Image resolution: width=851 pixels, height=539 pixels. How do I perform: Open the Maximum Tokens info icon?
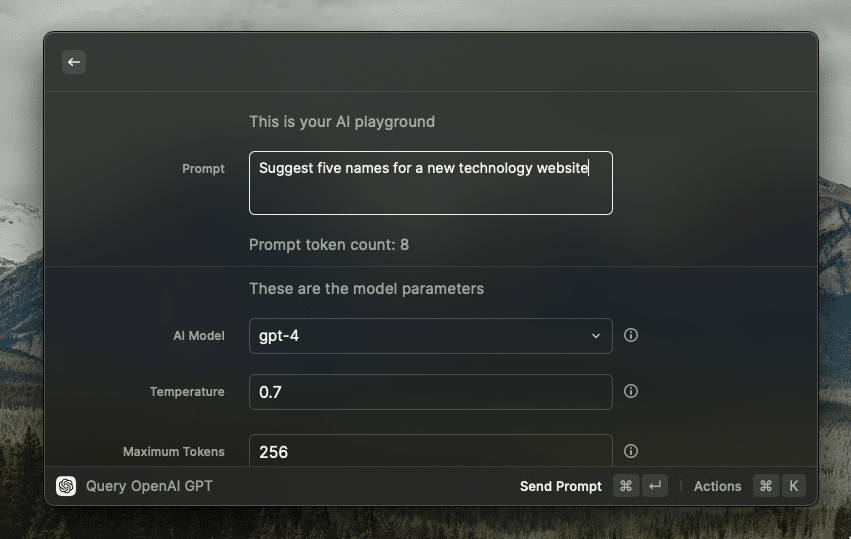tap(631, 451)
